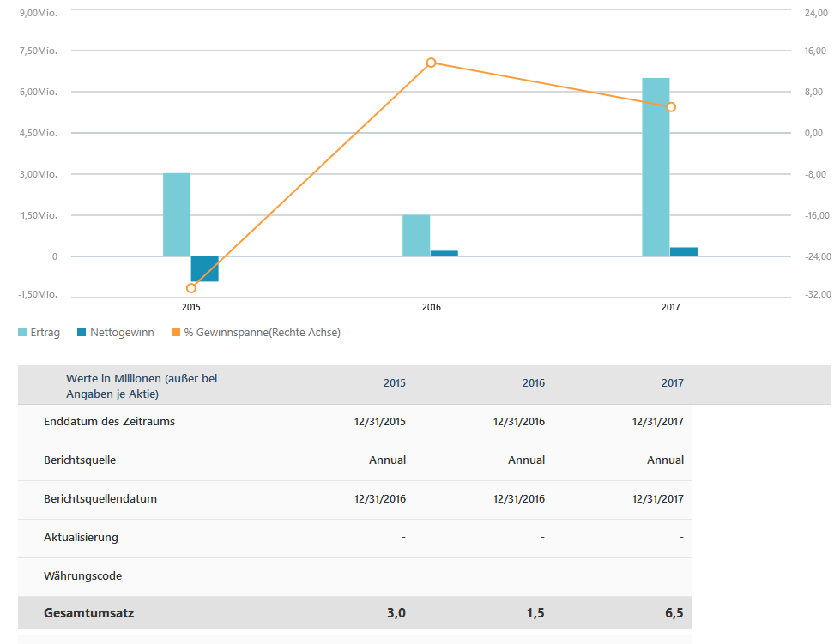840x644 pixels.
Task: Select the 2015 Gewinnspanne line data point
Action: pos(191,288)
